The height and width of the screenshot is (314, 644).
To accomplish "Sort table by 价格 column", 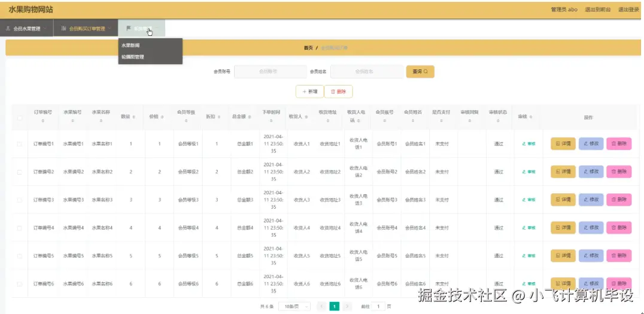I will click(162, 117).
